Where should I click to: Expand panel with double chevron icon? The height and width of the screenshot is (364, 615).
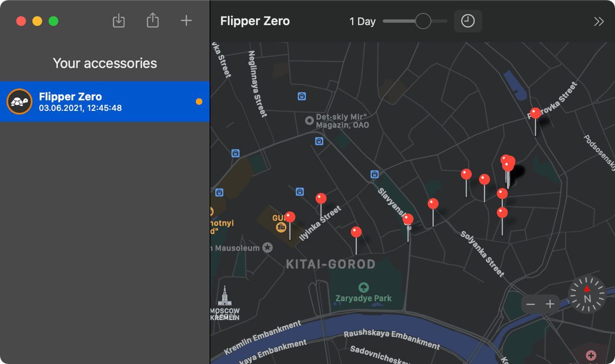pos(599,21)
